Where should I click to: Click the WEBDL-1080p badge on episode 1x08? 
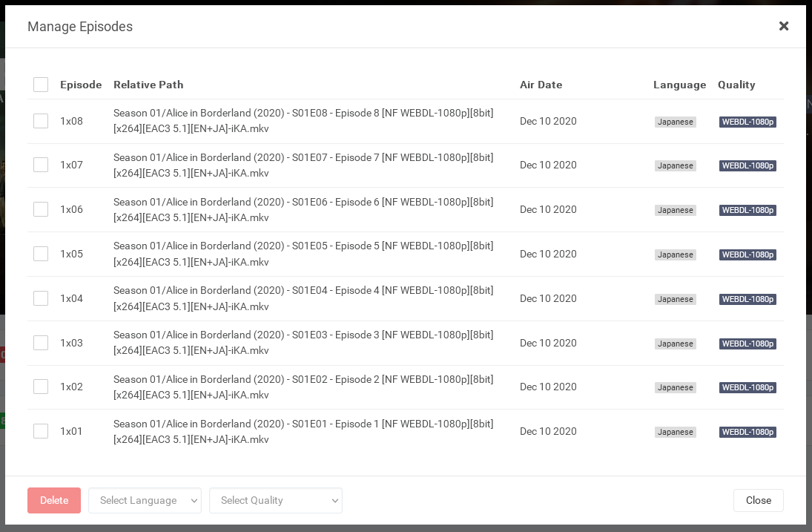(747, 122)
